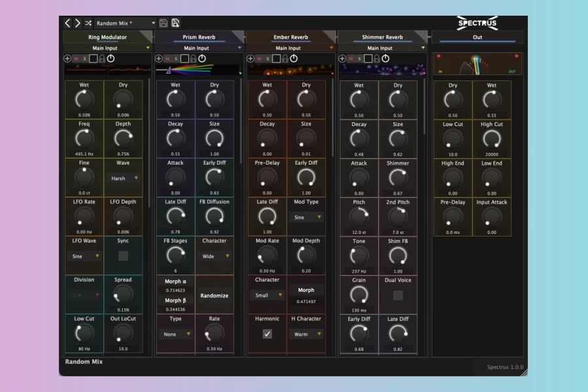Expand the H Character Warm dropdown
This screenshot has width=588, height=392.
[x=306, y=334]
